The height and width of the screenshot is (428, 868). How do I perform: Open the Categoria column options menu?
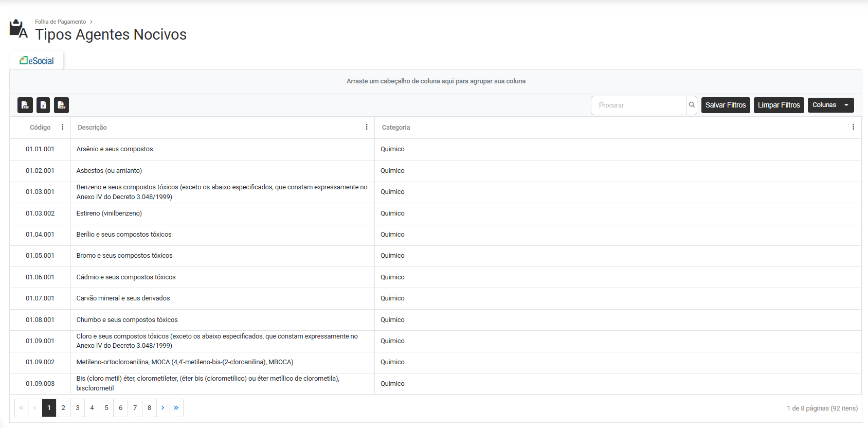(853, 127)
